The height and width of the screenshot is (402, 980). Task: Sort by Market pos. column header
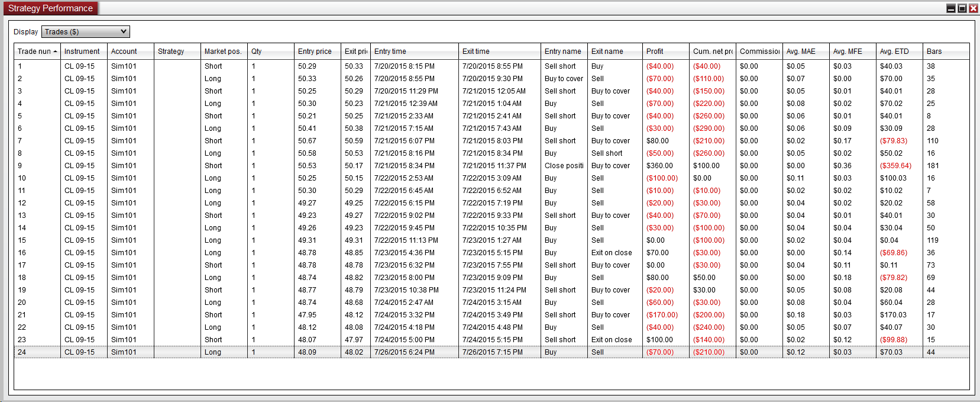224,52
